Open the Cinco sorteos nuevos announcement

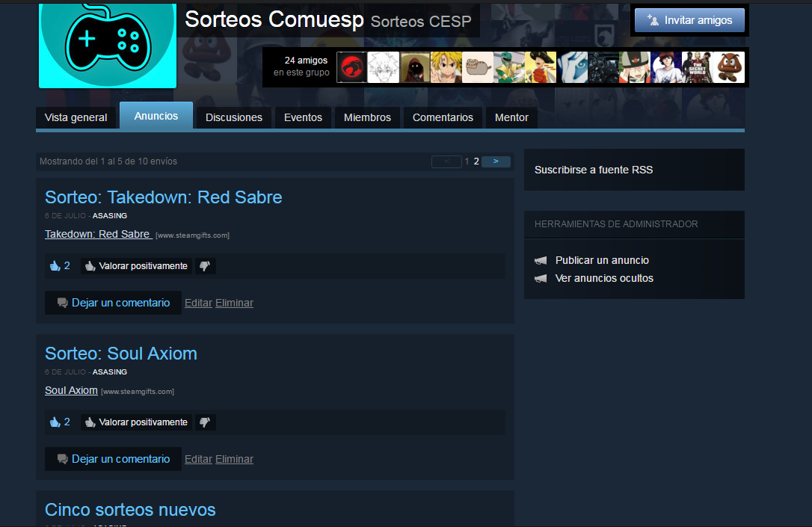point(130,510)
